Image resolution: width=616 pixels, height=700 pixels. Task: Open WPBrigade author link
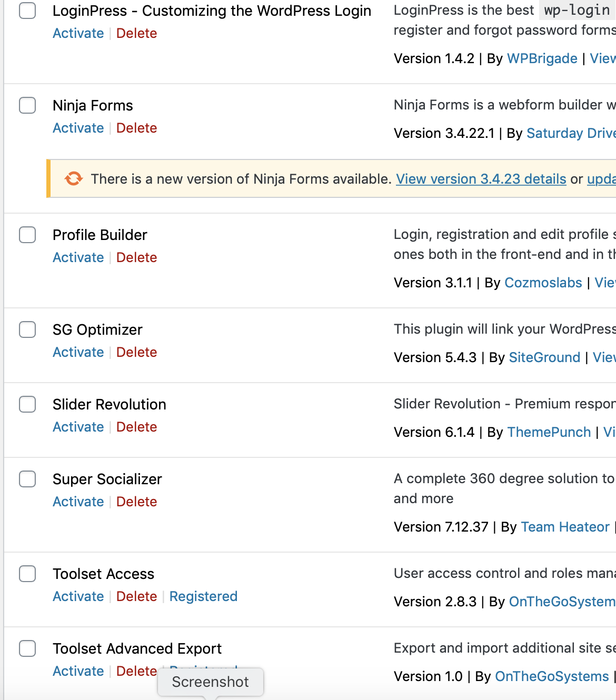pyautogui.click(x=542, y=58)
